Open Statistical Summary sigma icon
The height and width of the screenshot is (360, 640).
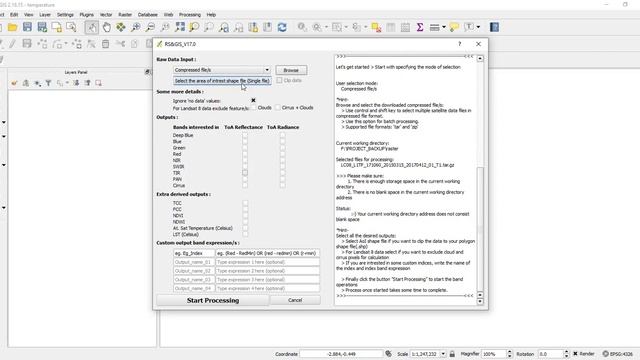coord(420,27)
